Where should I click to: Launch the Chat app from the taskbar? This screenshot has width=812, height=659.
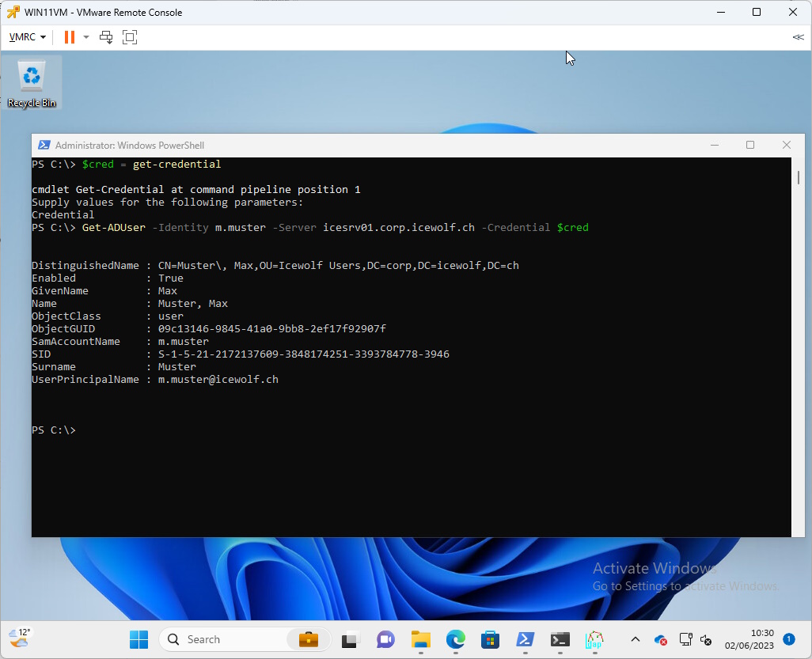click(x=385, y=639)
